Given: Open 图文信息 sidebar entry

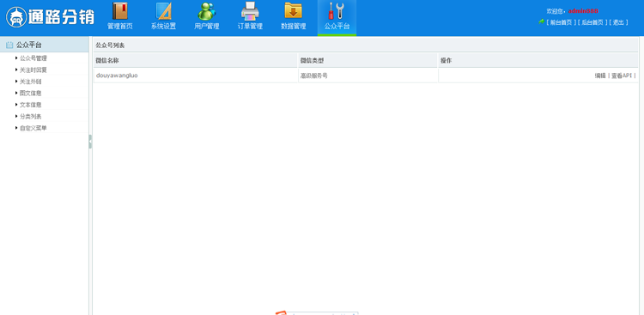Looking at the screenshot, I should (30, 93).
